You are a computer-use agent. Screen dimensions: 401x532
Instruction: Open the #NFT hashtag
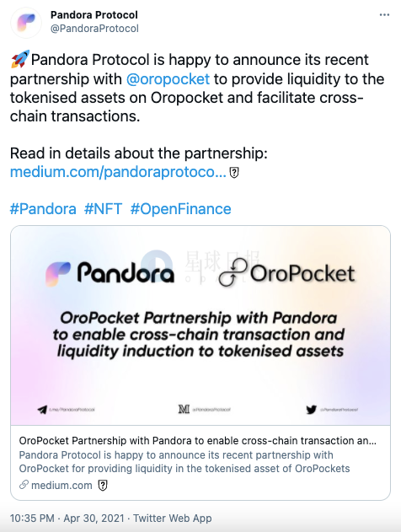103,209
